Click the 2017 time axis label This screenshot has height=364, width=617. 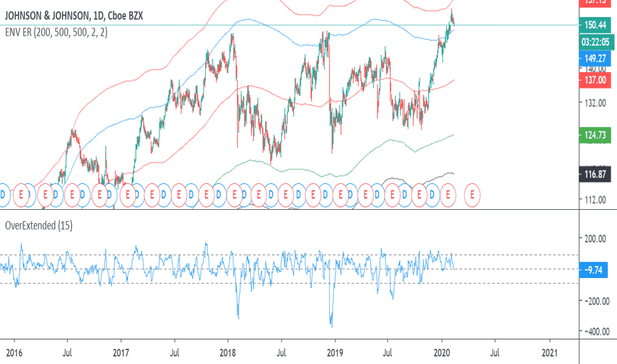[120, 352]
